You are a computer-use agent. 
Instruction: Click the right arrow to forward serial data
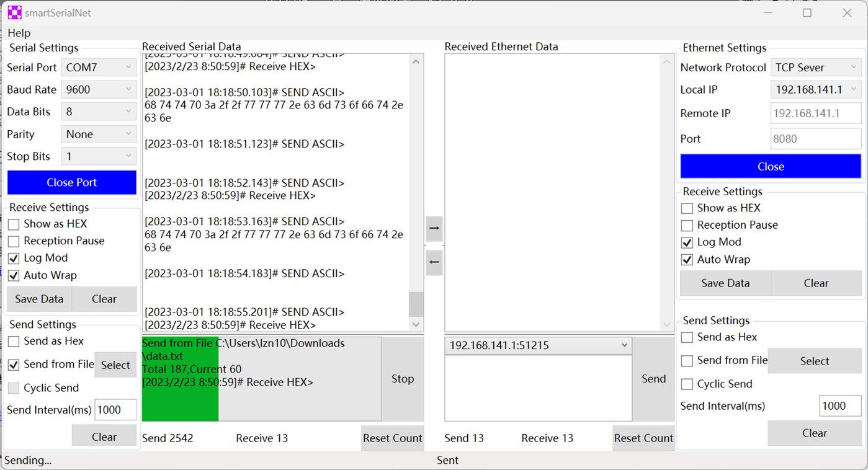tap(434, 229)
